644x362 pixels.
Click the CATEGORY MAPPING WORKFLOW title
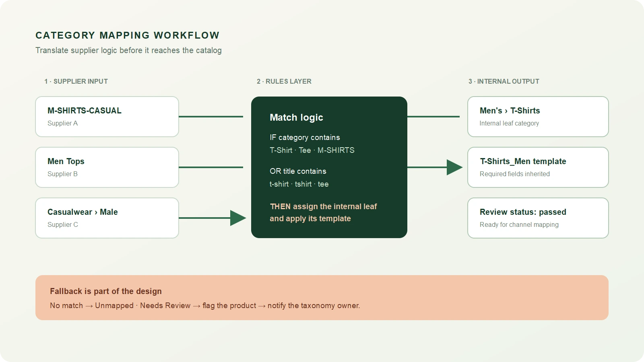pyautogui.click(x=128, y=35)
